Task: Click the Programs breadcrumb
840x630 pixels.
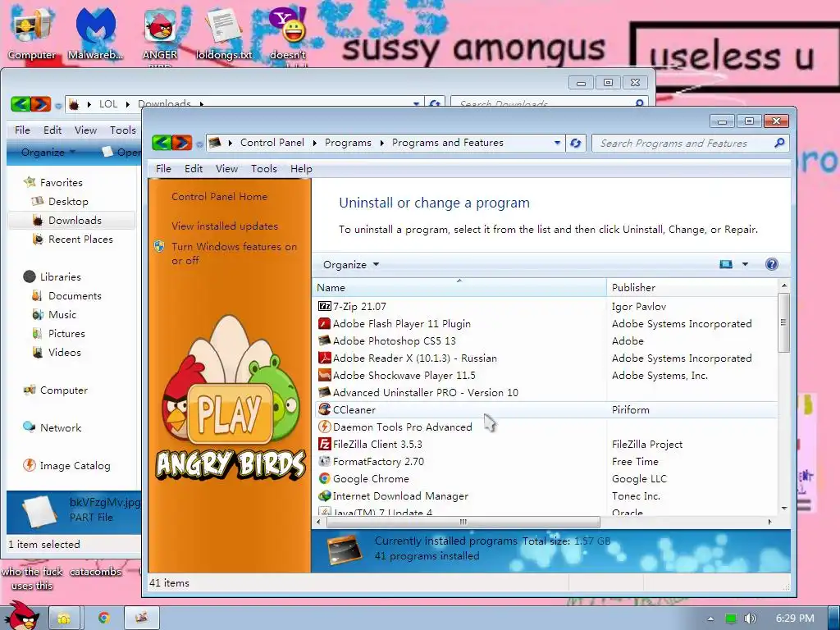Action: pos(348,143)
